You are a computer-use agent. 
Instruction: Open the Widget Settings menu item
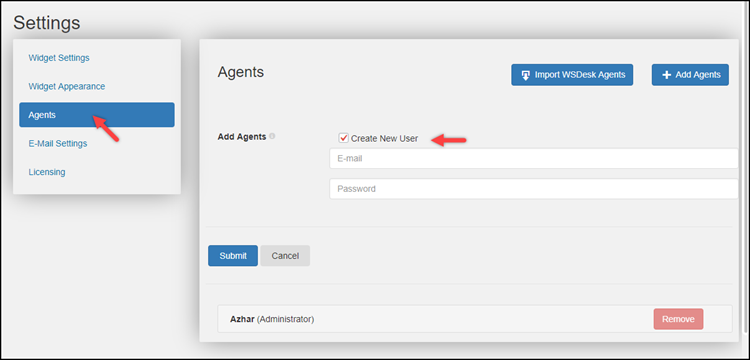(x=59, y=58)
